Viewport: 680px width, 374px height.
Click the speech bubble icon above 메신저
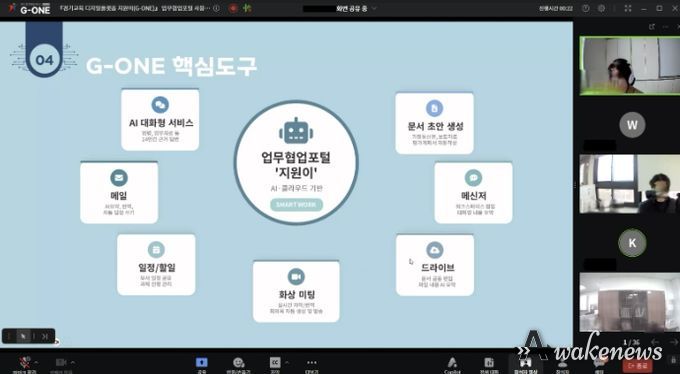[474, 178]
